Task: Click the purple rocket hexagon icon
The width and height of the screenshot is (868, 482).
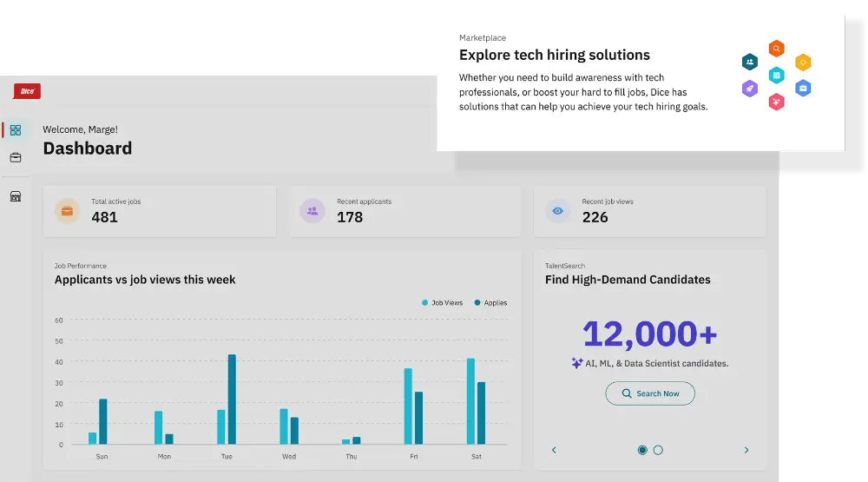Action: coord(750,89)
